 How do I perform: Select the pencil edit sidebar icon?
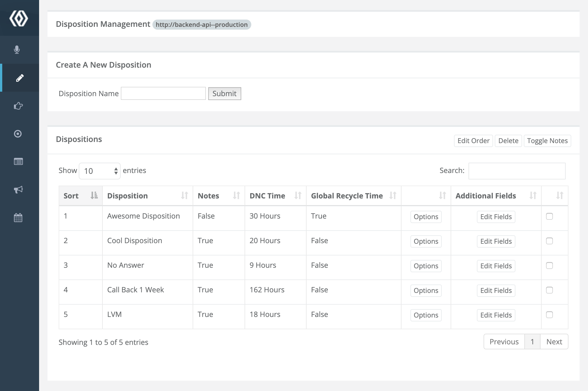point(20,78)
